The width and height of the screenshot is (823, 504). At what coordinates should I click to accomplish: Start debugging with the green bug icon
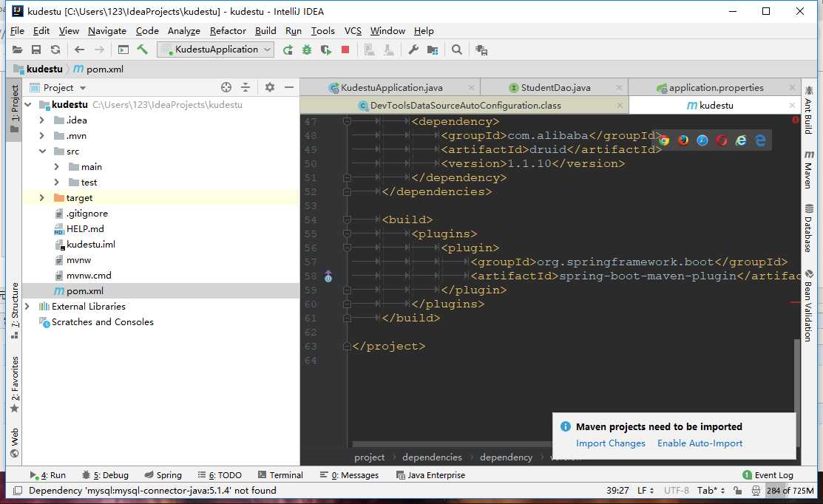point(307,50)
